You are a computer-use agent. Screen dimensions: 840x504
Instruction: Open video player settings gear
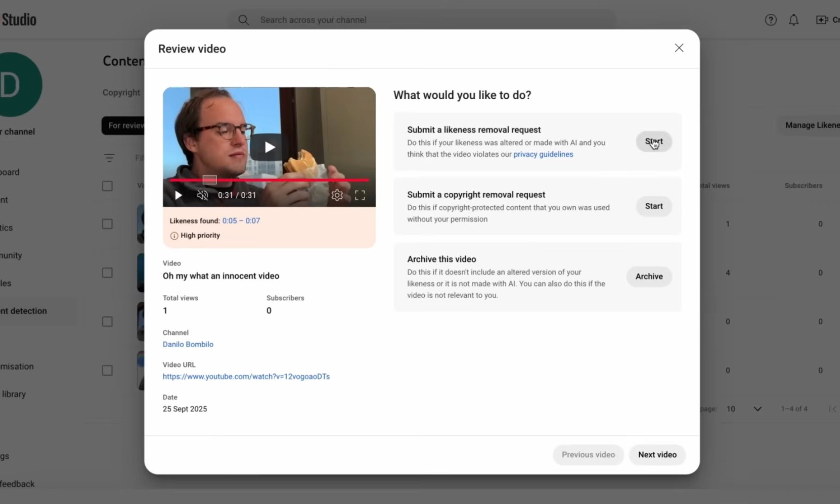click(337, 195)
